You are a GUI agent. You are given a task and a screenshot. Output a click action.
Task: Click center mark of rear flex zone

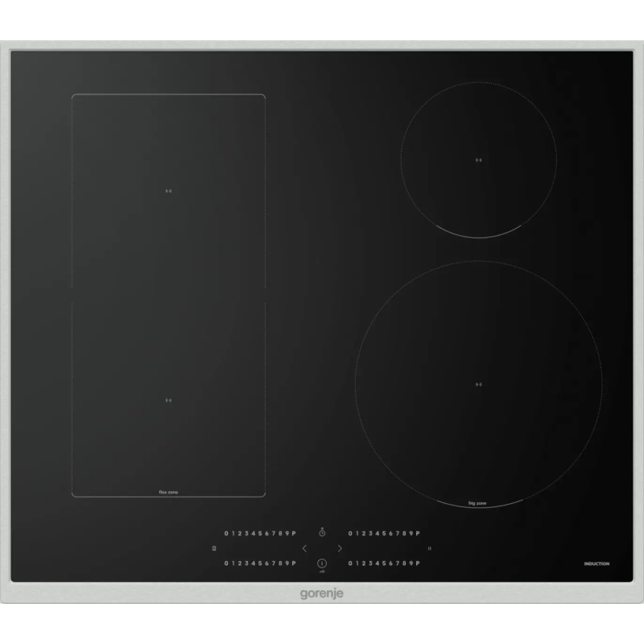pos(168,191)
